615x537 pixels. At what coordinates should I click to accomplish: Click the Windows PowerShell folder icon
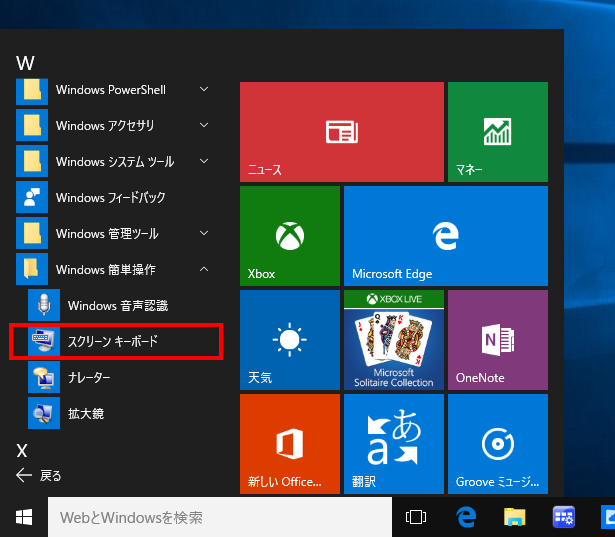coord(32,91)
